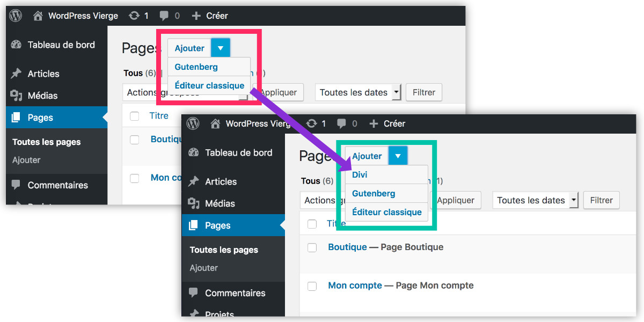
Task: Click WordPress Vierge site name in back window
Action: point(83,16)
